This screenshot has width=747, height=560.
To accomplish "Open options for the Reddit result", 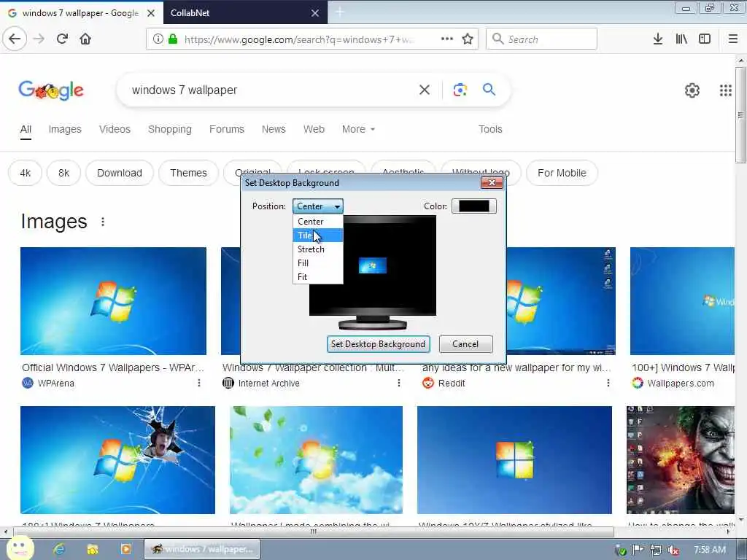I will click(608, 383).
